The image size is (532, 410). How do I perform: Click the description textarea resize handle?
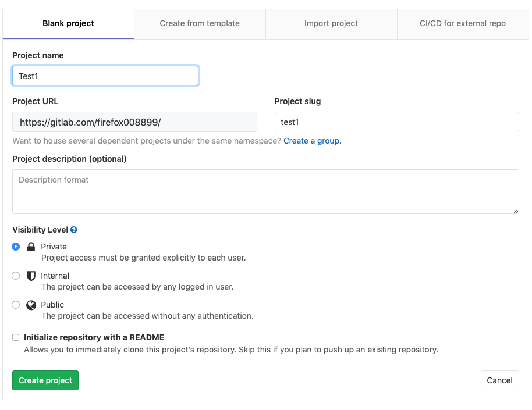(x=516, y=211)
